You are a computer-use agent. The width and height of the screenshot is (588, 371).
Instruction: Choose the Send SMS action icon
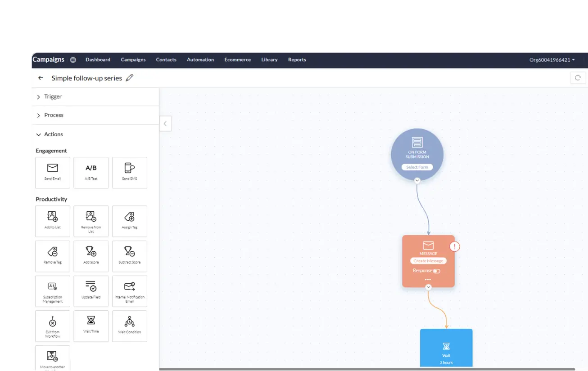pos(129,168)
